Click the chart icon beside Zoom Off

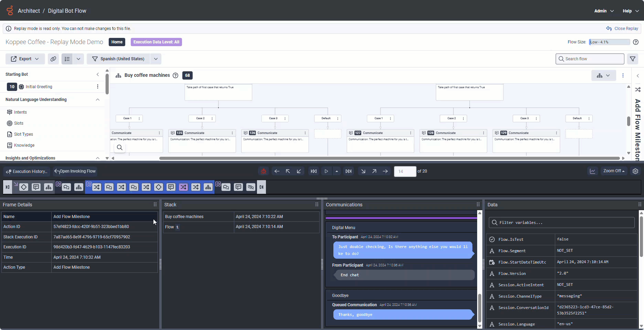(x=592, y=171)
